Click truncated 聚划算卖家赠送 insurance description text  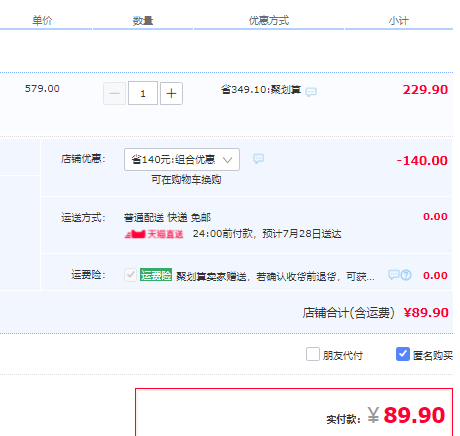[275, 276]
